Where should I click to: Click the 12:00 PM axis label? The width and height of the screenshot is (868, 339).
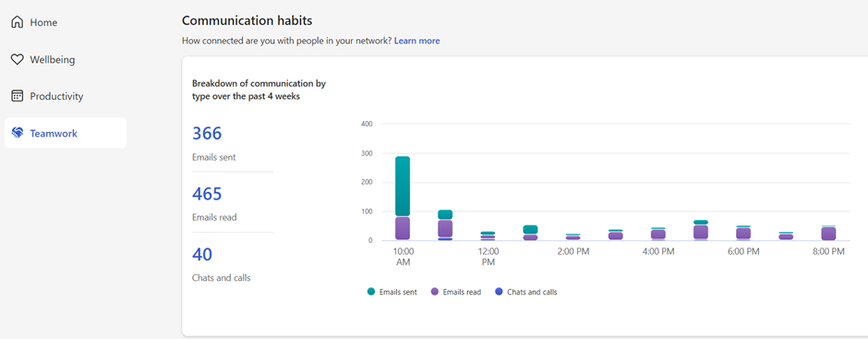(488, 257)
